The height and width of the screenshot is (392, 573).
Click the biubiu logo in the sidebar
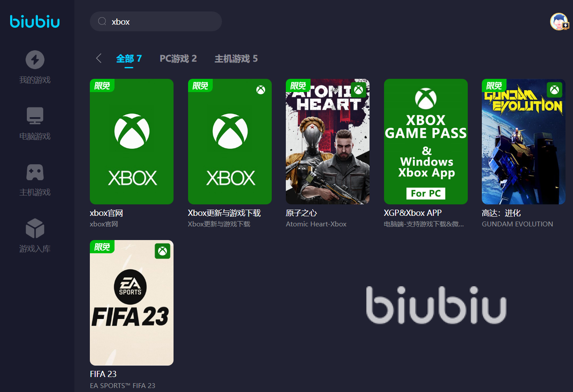point(35,22)
